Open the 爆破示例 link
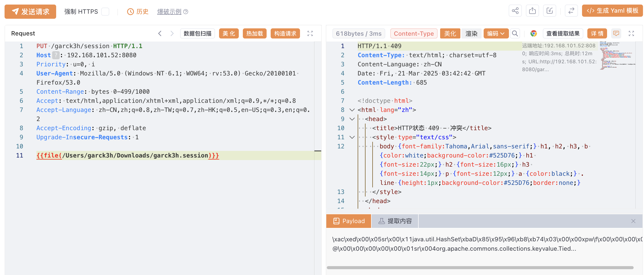644x275 pixels. [x=169, y=12]
